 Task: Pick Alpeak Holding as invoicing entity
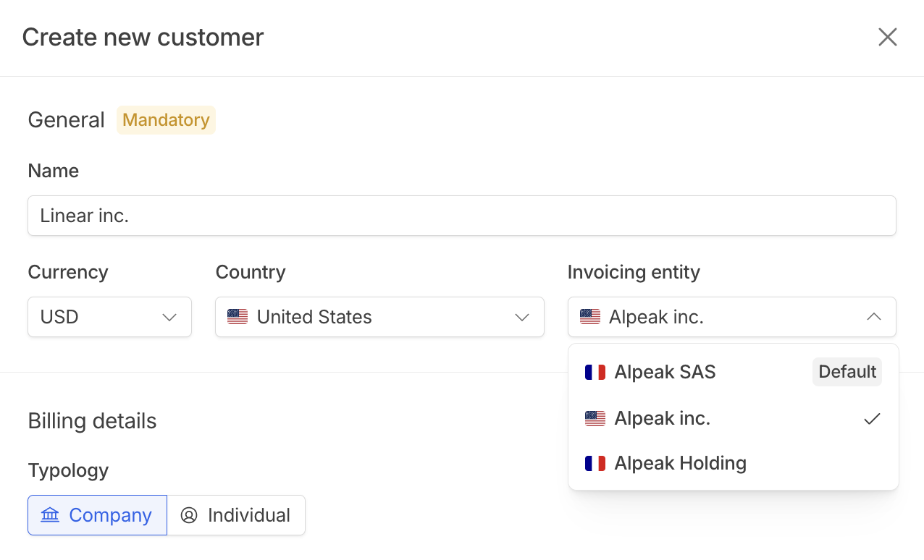point(680,463)
